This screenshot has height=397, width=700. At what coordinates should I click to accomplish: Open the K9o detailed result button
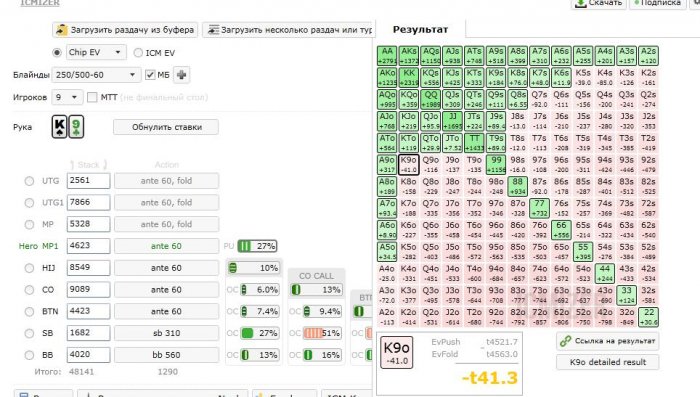tap(608, 362)
